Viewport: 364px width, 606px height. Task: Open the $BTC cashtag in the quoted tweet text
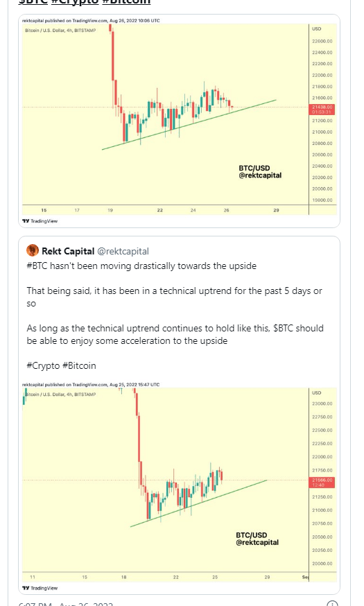pyautogui.click(x=284, y=328)
